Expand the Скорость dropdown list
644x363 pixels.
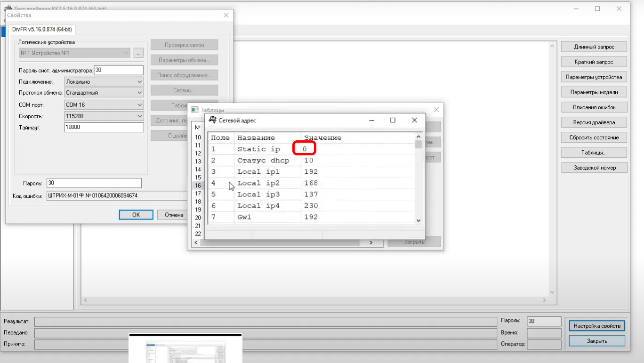(x=139, y=116)
